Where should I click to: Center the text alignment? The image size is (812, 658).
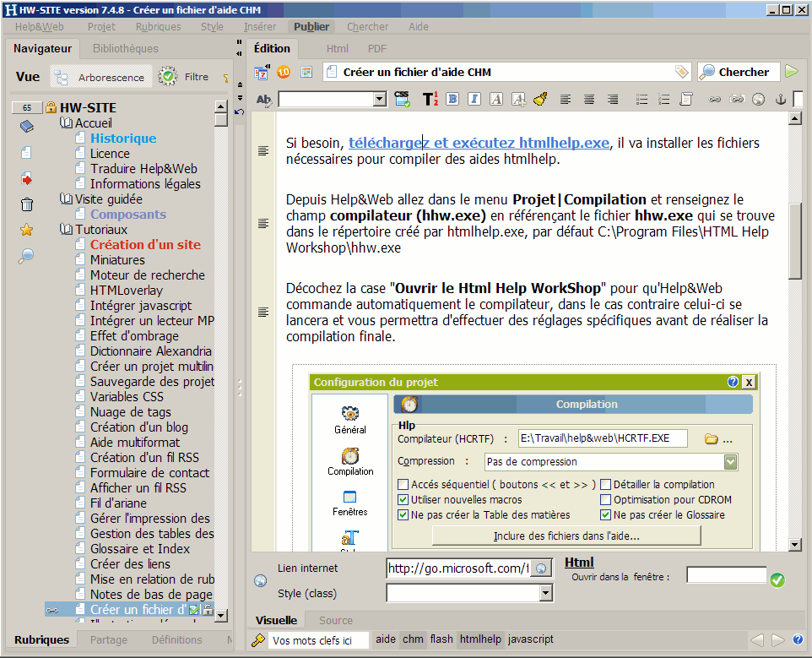point(589,100)
